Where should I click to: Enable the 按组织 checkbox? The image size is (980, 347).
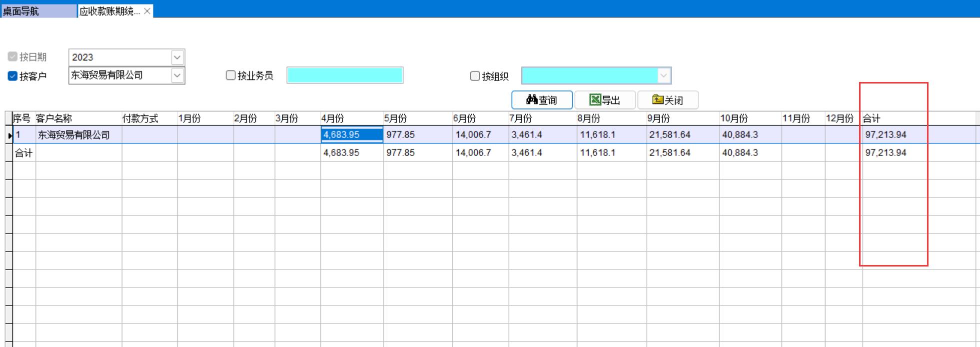[475, 76]
